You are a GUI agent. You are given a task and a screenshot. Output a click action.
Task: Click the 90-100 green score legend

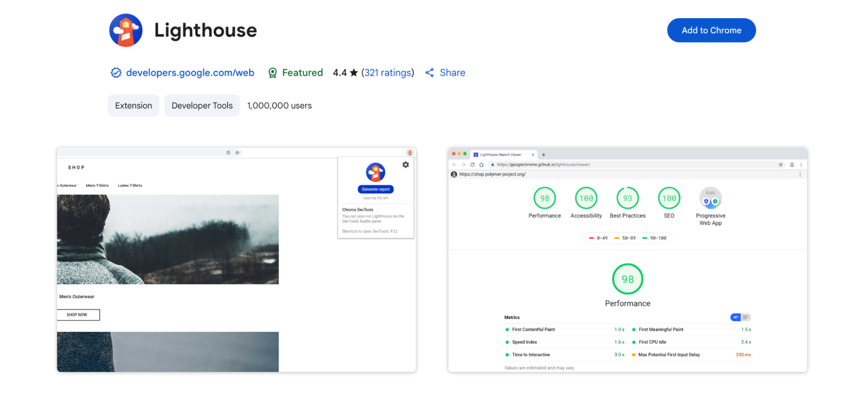point(654,238)
